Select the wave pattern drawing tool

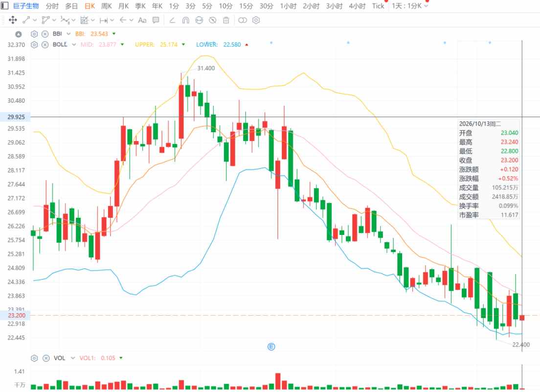(65, 20)
